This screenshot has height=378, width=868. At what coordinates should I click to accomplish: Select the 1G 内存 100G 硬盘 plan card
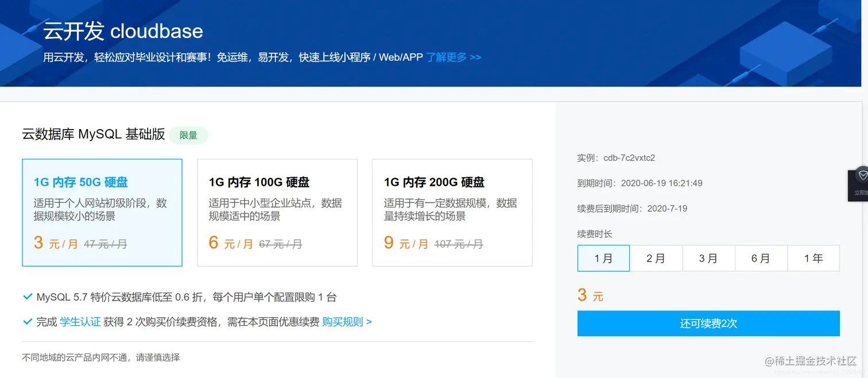click(277, 212)
